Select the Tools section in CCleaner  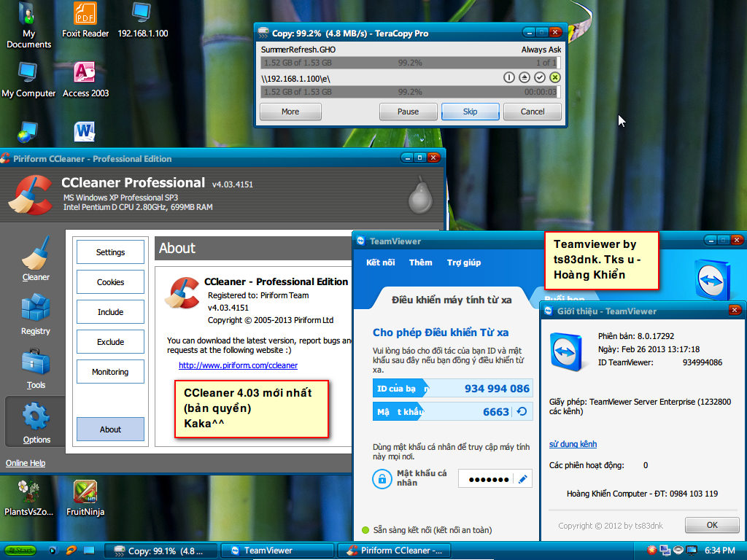pyautogui.click(x=36, y=369)
